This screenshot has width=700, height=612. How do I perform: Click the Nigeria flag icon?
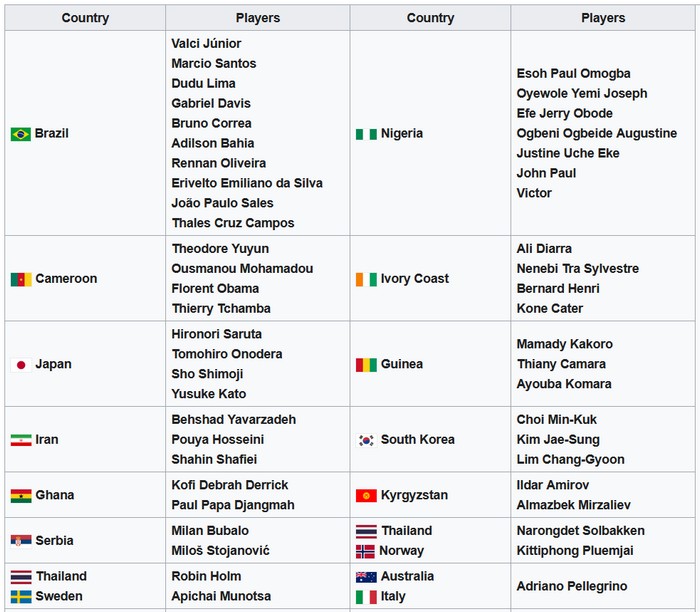coord(366,134)
